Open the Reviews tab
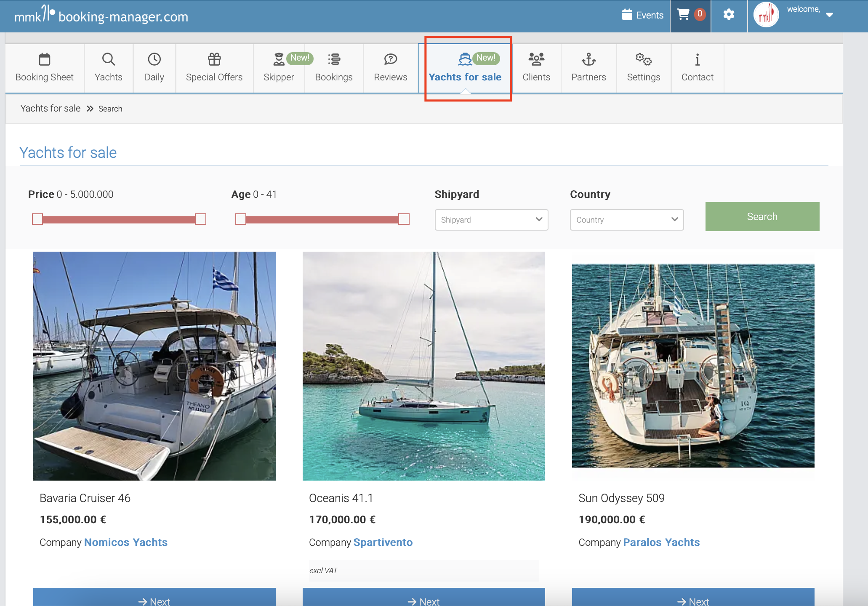Screen dimensions: 868x606 [x=391, y=68]
